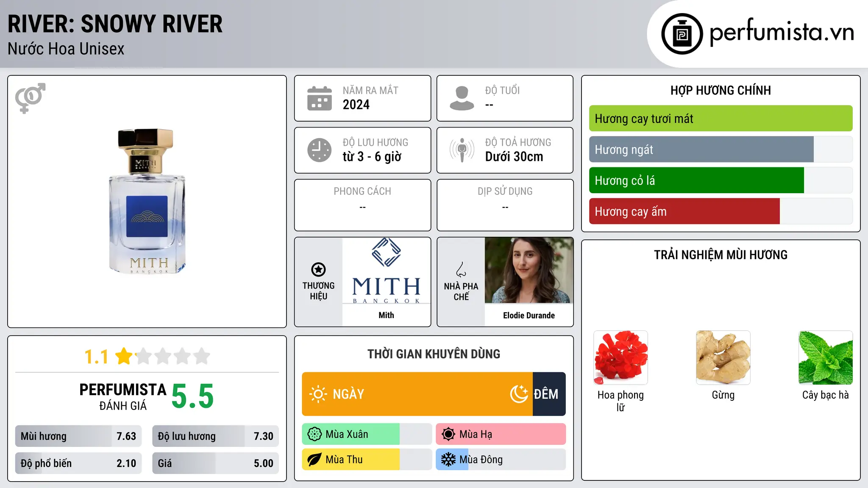The width and height of the screenshot is (868, 488).
Task: Click the Mùa Thu season bar
Action: (x=367, y=460)
